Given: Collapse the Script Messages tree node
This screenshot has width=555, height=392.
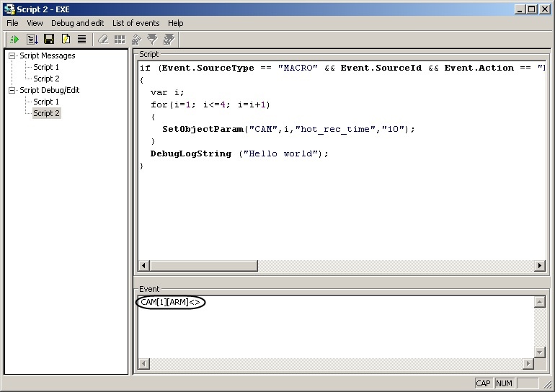Looking at the screenshot, I should pos(12,55).
